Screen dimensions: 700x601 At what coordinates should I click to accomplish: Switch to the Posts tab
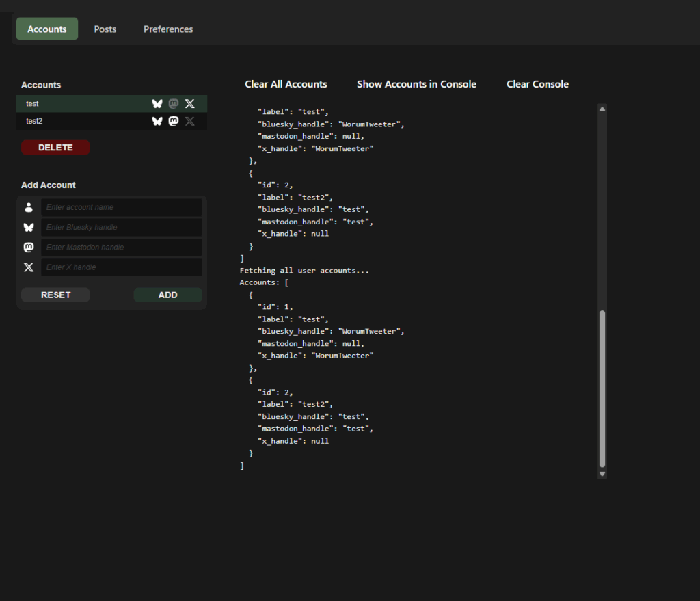click(x=105, y=29)
